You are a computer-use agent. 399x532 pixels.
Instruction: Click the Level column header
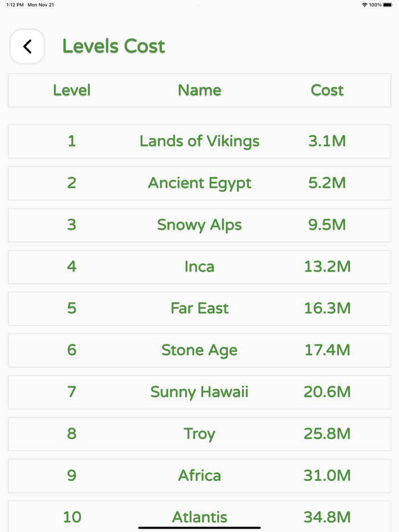click(x=72, y=90)
